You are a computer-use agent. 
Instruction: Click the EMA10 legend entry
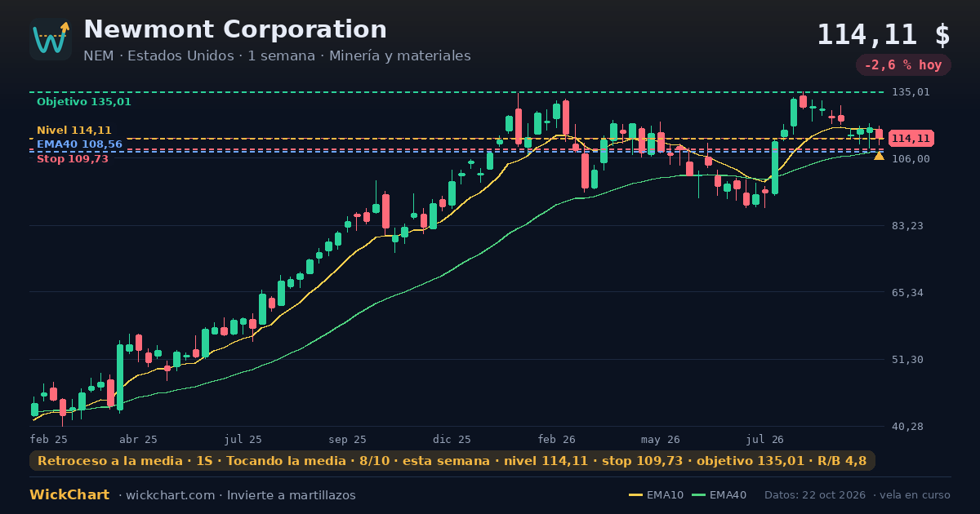(656, 495)
